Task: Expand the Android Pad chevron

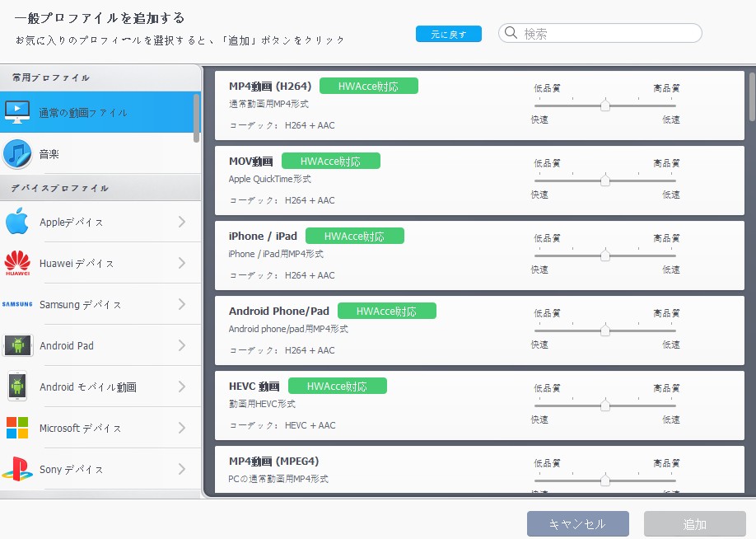Action: 182,345
